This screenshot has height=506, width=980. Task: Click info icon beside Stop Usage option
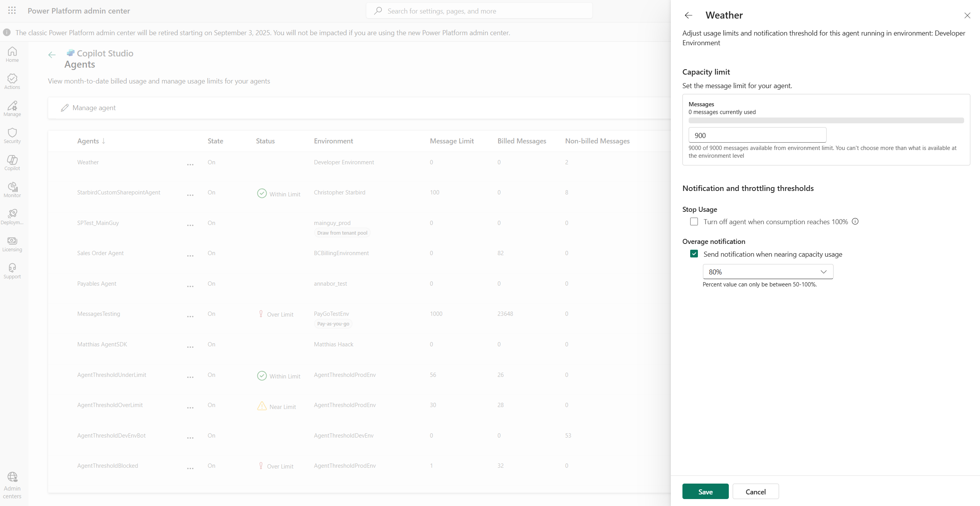click(x=855, y=221)
